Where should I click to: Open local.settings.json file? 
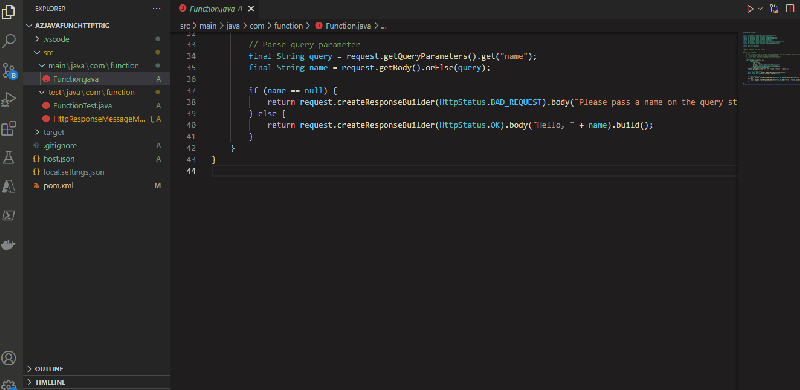[73, 173]
